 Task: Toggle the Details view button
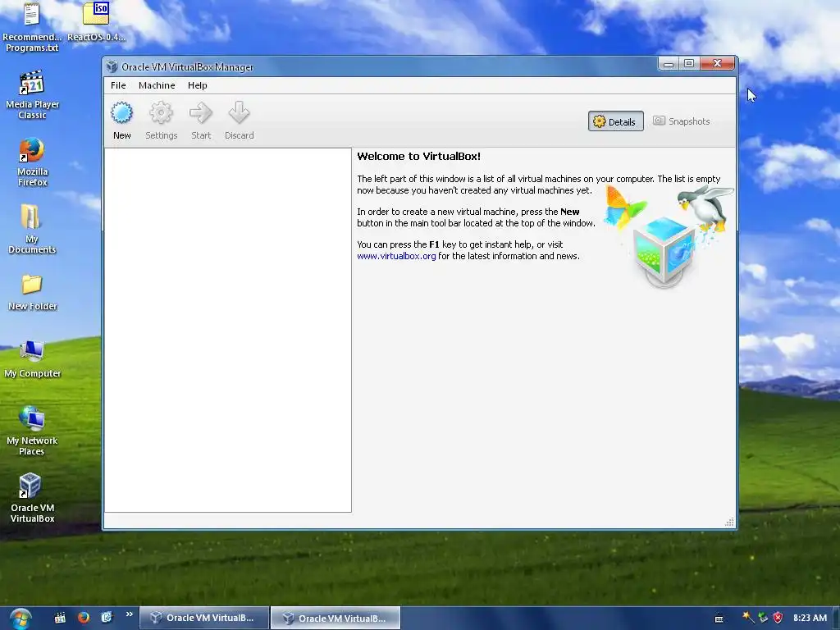(615, 121)
